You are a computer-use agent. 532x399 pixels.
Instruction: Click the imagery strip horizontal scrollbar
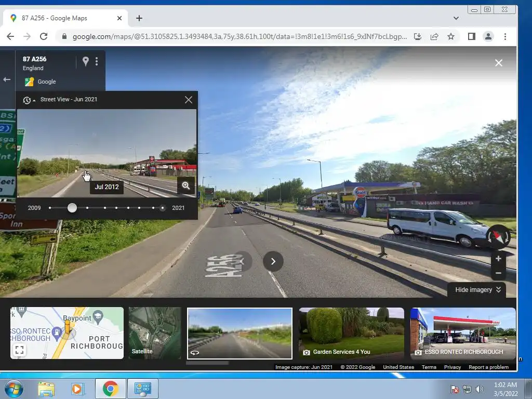click(207, 363)
